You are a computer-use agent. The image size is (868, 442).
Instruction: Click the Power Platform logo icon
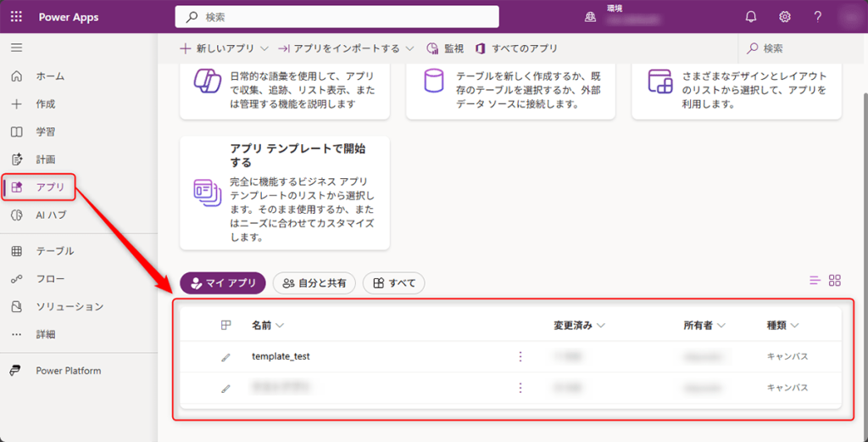pos(17,371)
